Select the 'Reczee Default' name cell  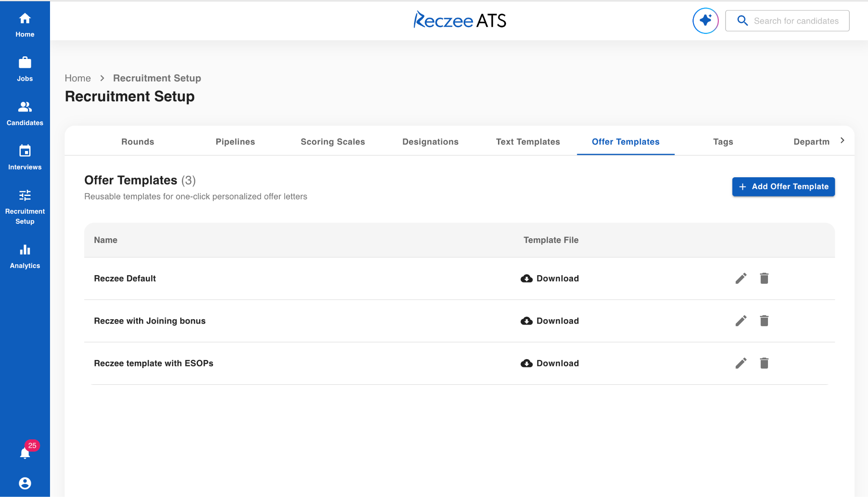tap(125, 278)
